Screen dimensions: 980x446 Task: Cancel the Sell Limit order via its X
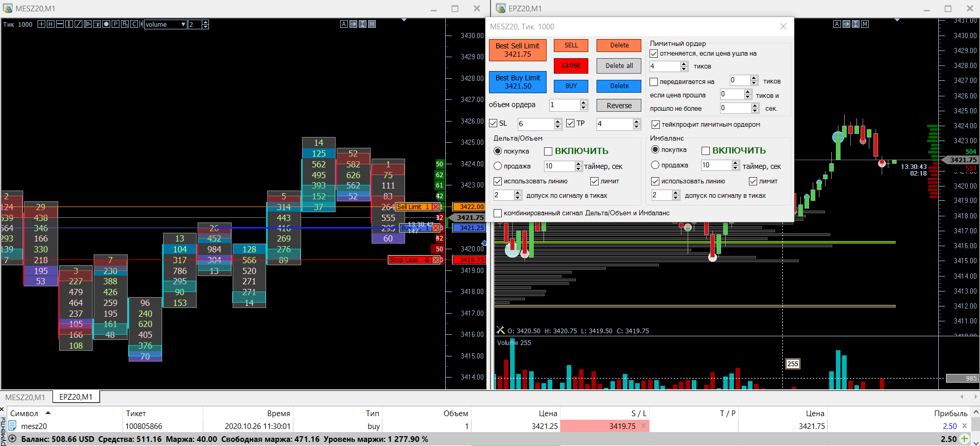435,207
